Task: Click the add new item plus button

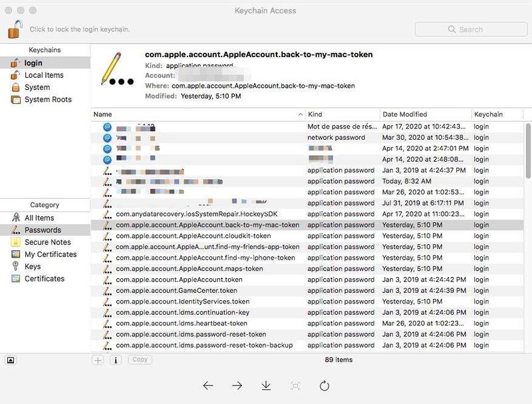Action: (98, 360)
